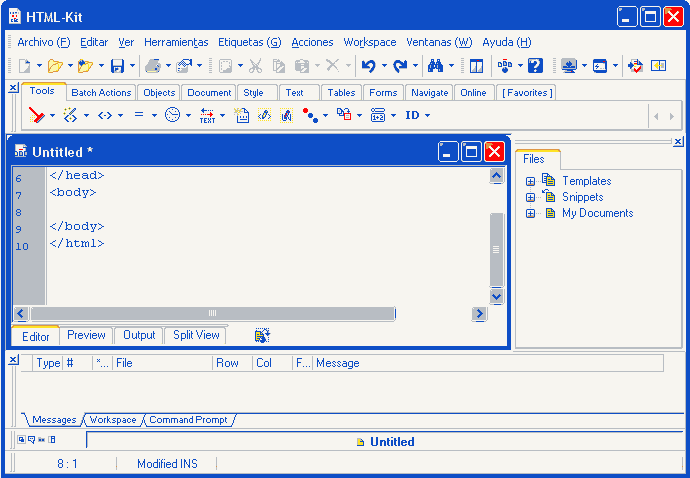This screenshot has width=690, height=478.
Task: Open dropdown arrow next to the Save icon
Action: tap(132, 66)
